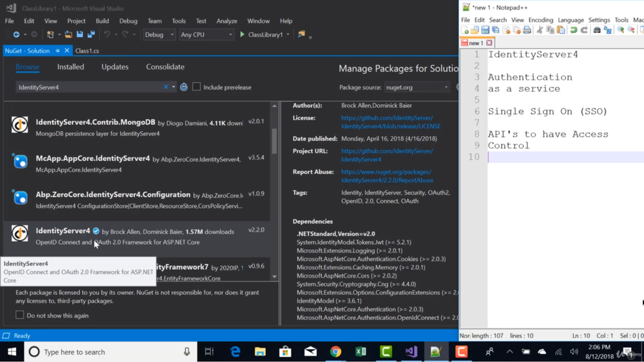Cut selection with Notepad++ scissors icon
Image resolution: width=644 pixels, height=362 pixels.
pos(540,30)
